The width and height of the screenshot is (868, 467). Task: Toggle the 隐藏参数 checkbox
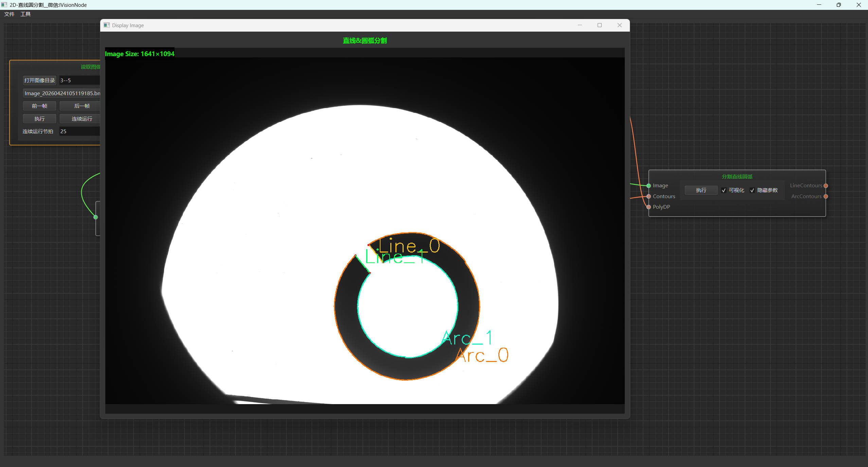click(x=752, y=190)
